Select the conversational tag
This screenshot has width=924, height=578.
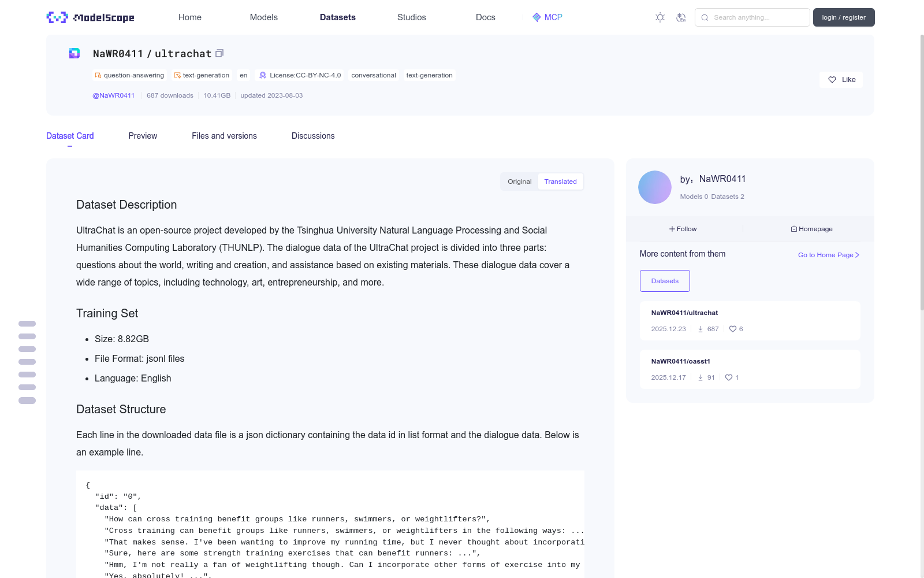(374, 75)
